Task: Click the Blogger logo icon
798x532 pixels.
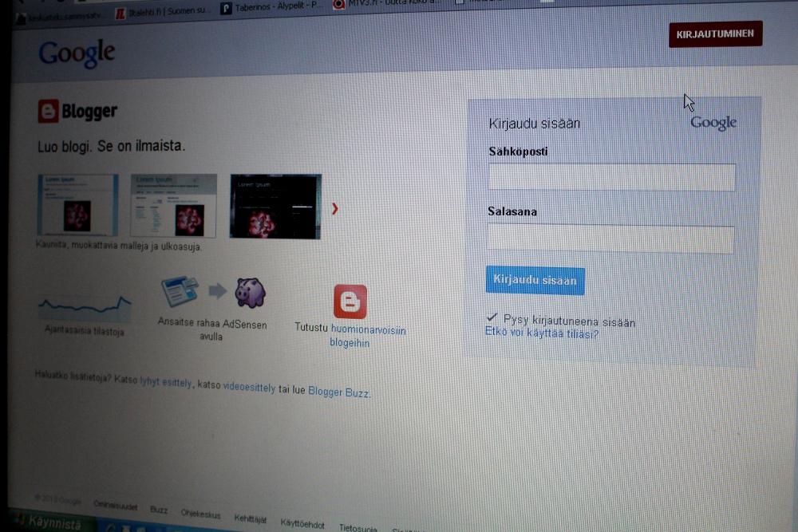Action: point(49,111)
